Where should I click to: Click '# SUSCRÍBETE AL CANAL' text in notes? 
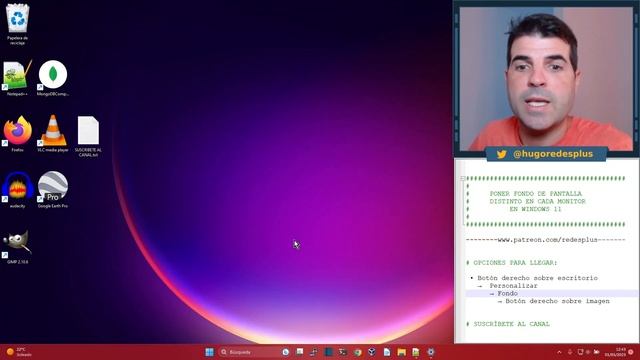(x=508, y=324)
